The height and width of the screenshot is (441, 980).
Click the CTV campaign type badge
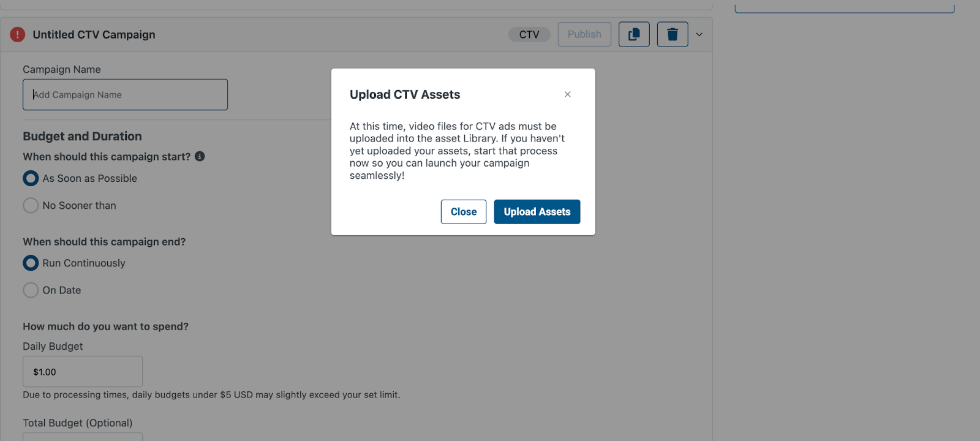[529, 34]
